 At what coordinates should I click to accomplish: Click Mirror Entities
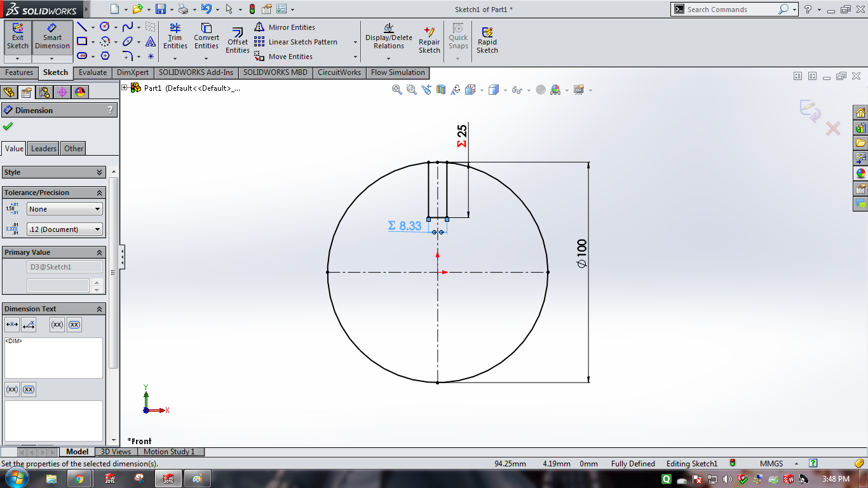(x=285, y=27)
